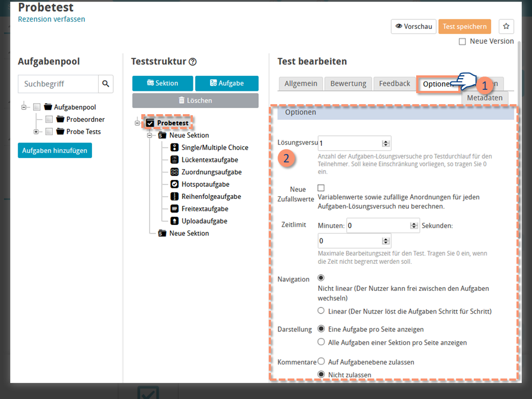
Task: Click the star favorite icon
Action: [x=506, y=27]
